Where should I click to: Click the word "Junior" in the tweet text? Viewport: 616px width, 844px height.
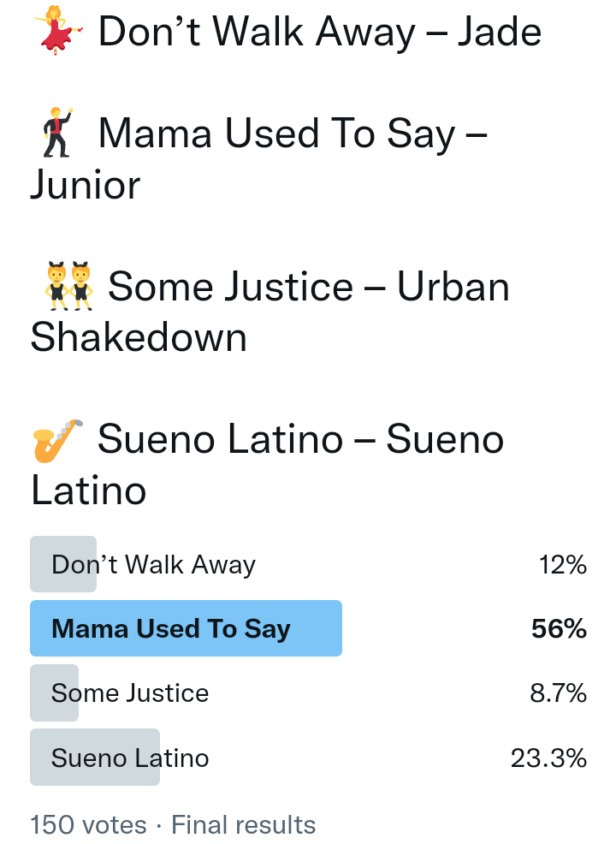pos(86,185)
